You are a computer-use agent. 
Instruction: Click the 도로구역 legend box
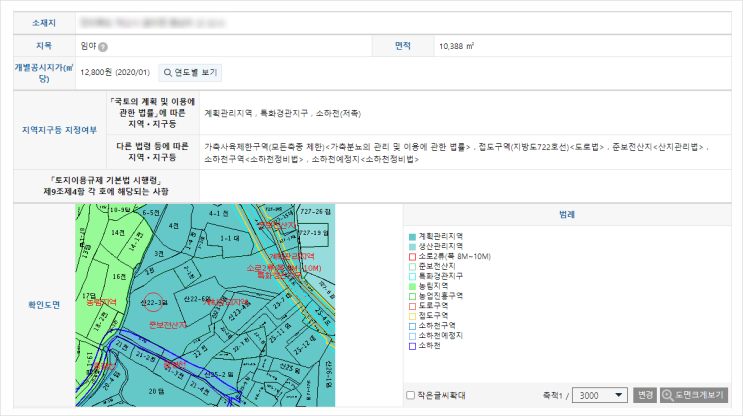pos(412,306)
